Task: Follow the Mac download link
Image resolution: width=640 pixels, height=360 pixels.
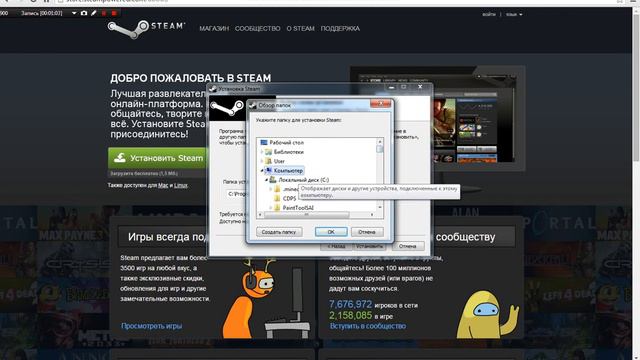Action: click(163, 185)
